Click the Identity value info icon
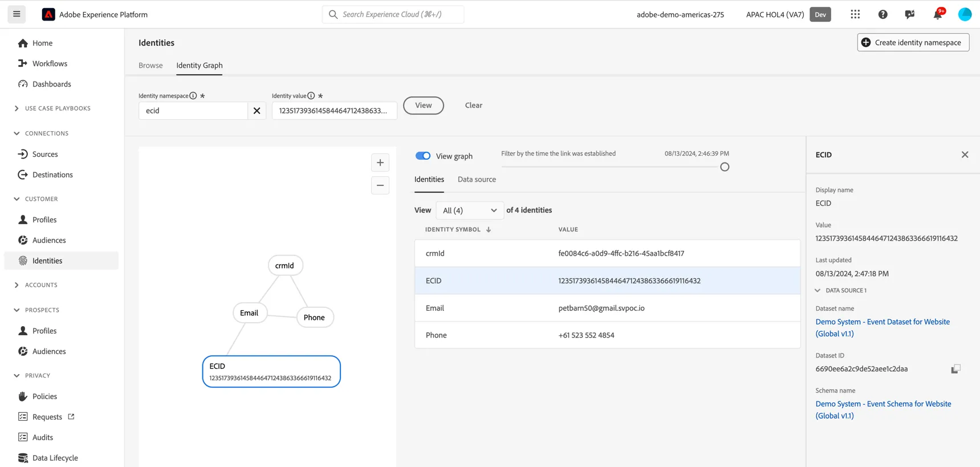Viewport: 980px width, 467px height. [311, 96]
